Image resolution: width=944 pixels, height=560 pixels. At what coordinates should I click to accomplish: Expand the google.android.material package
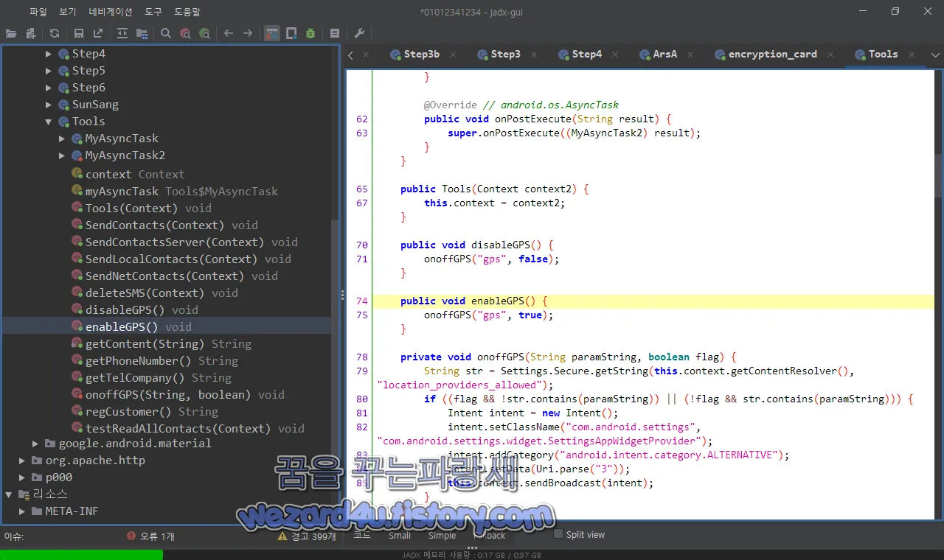point(35,444)
